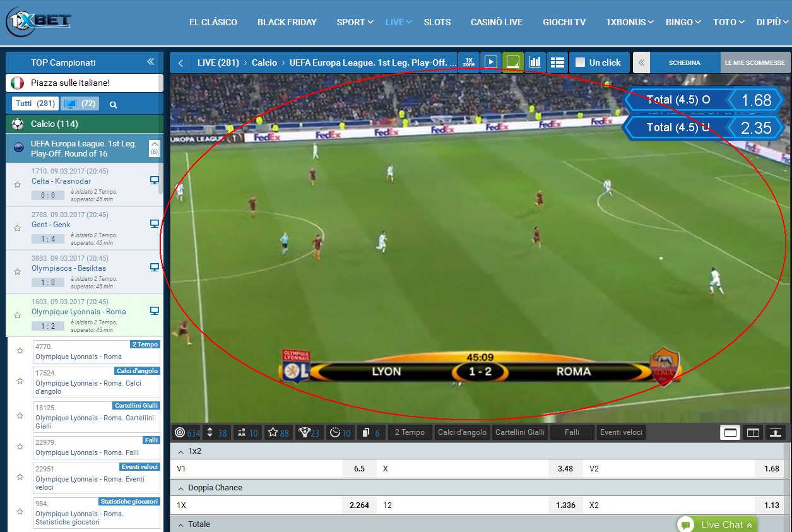This screenshot has width=792, height=532.
Task: Filter markets with the clock 10 icon
Action: tap(340, 432)
